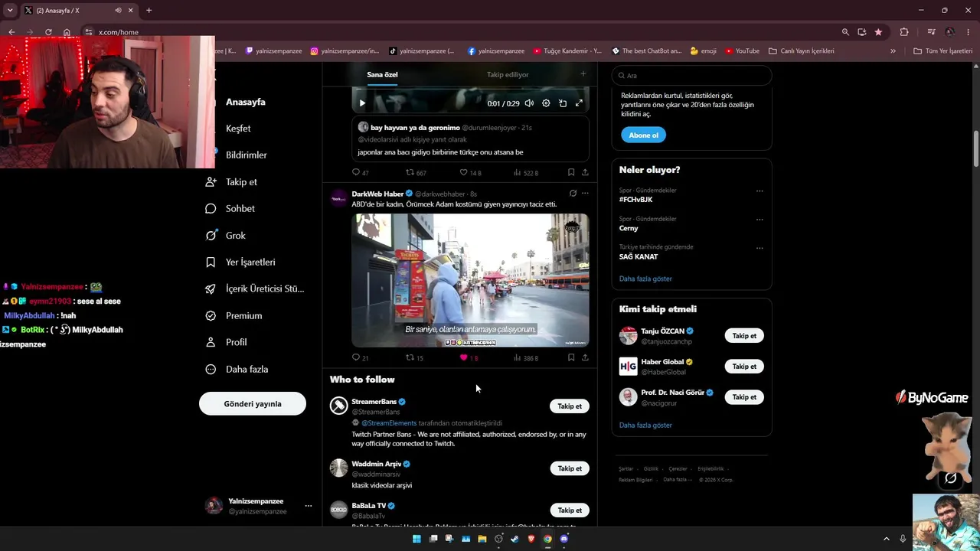Open the tab search dropdown
980x551 pixels.
point(10,11)
